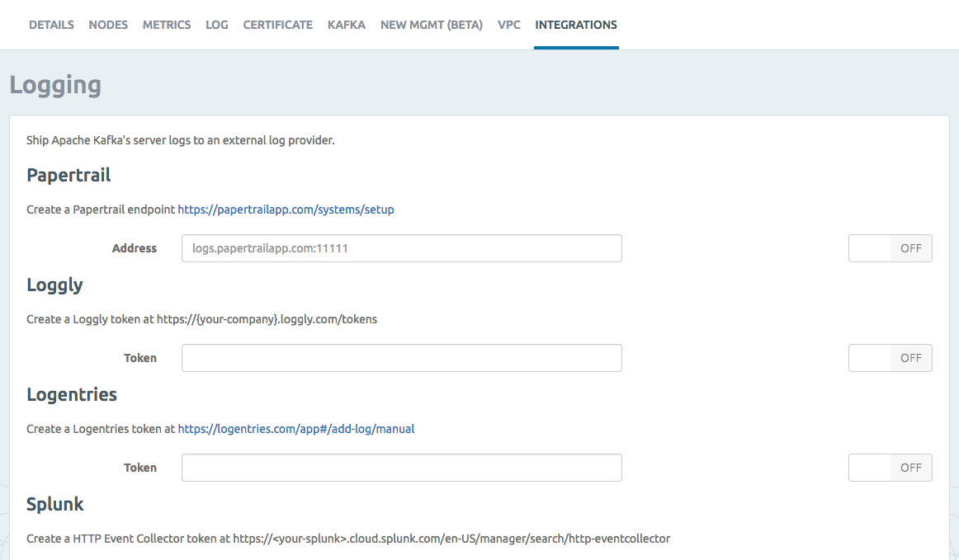The height and width of the screenshot is (560, 959).
Task: Open the Details tab
Action: pyautogui.click(x=51, y=25)
